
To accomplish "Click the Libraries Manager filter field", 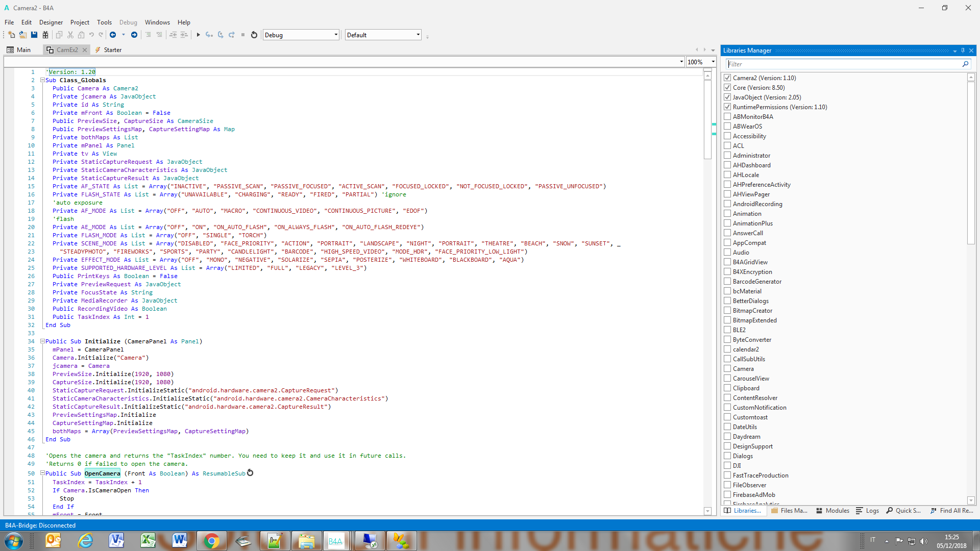I will 843,64.
